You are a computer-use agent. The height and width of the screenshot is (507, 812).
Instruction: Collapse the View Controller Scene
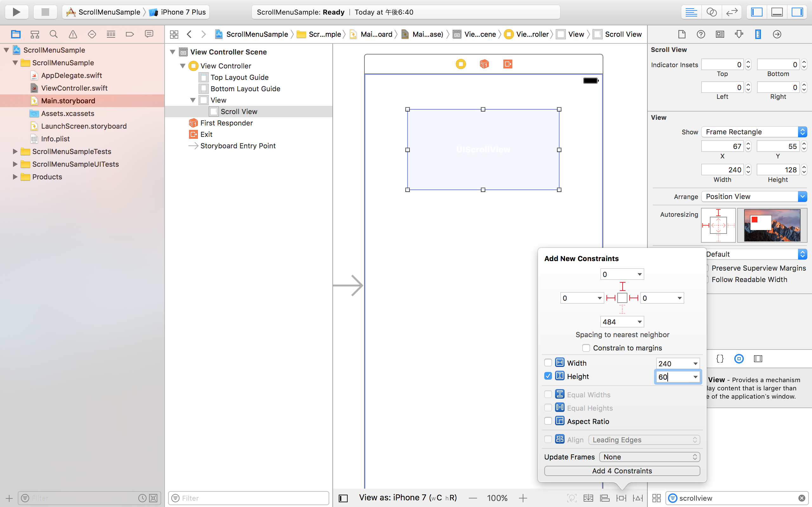(173, 52)
